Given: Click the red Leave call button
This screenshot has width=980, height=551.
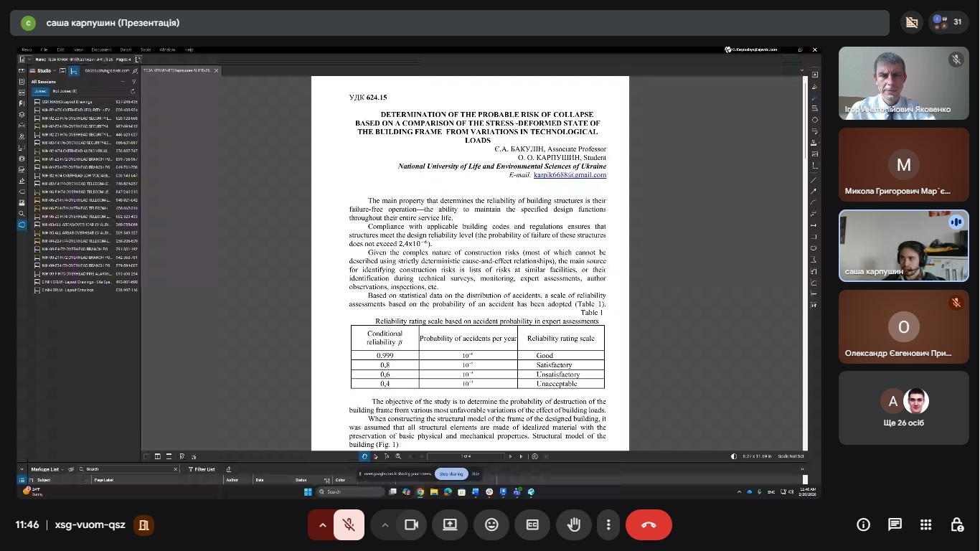Looking at the screenshot, I should click(x=649, y=524).
